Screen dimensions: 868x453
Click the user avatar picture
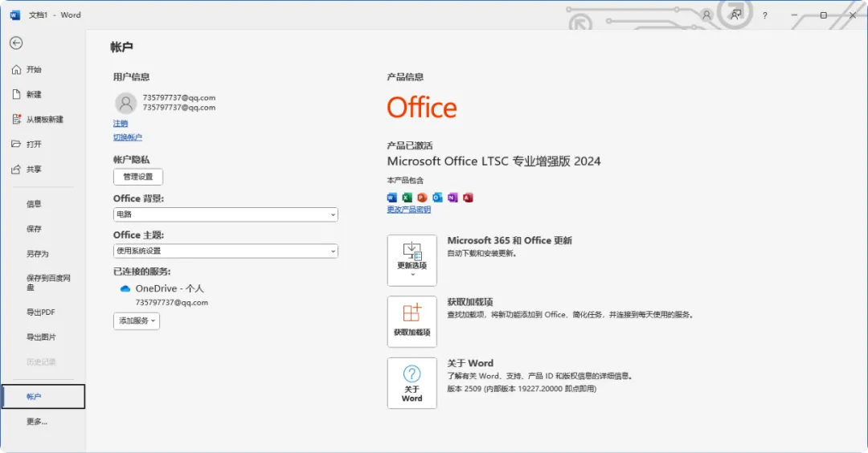[125, 103]
